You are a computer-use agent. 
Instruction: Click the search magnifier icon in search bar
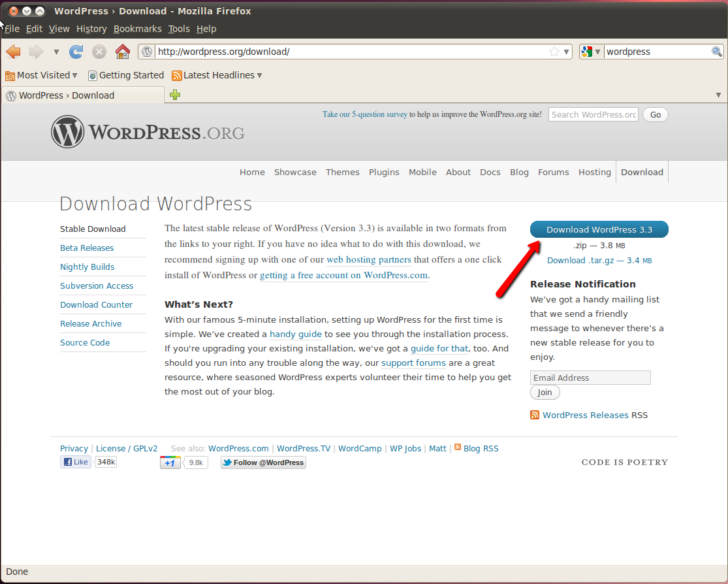pyautogui.click(x=716, y=52)
